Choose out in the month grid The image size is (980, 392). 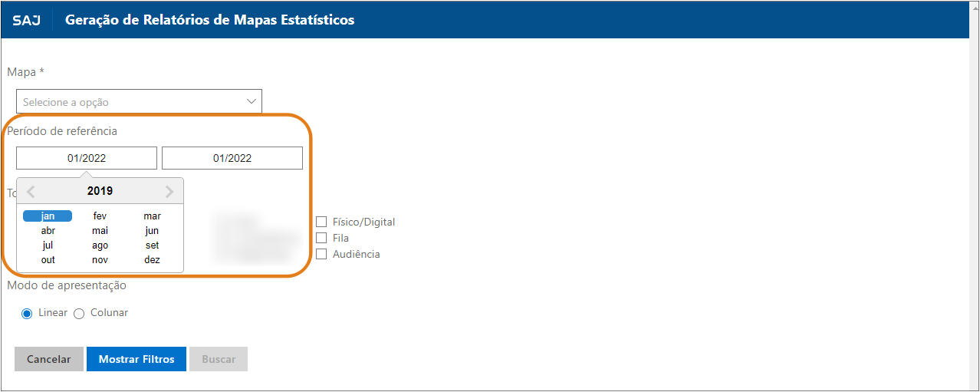click(48, 260)
